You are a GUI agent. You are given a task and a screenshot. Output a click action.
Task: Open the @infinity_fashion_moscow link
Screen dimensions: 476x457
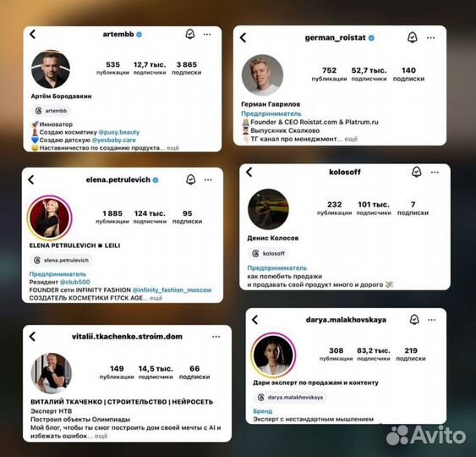coord(172,290)
